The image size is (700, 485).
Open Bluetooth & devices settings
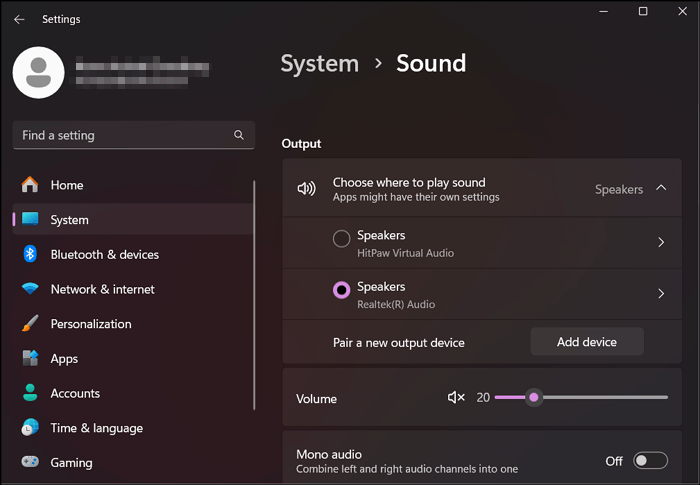coord(104,255)
